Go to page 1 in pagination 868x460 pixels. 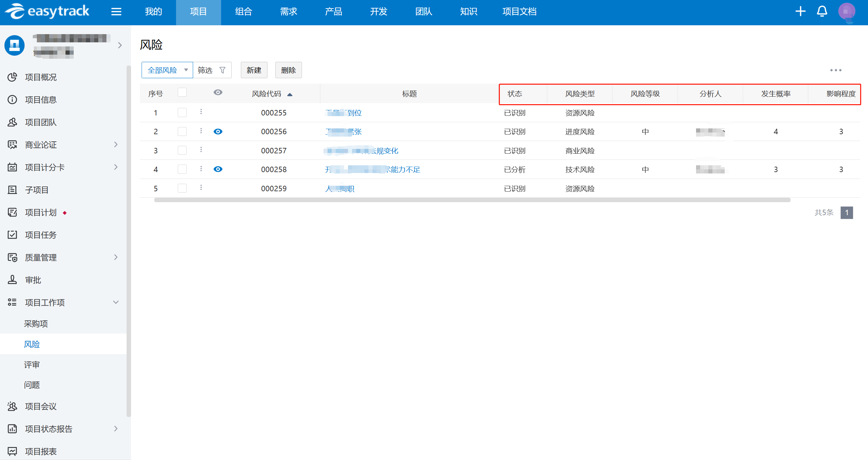click(847, 213)
